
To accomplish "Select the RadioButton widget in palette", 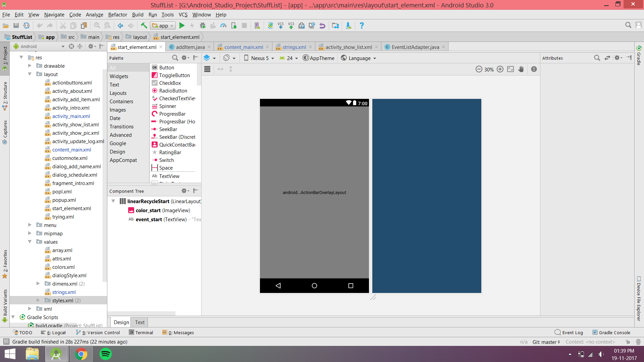I will coord(172,90).
